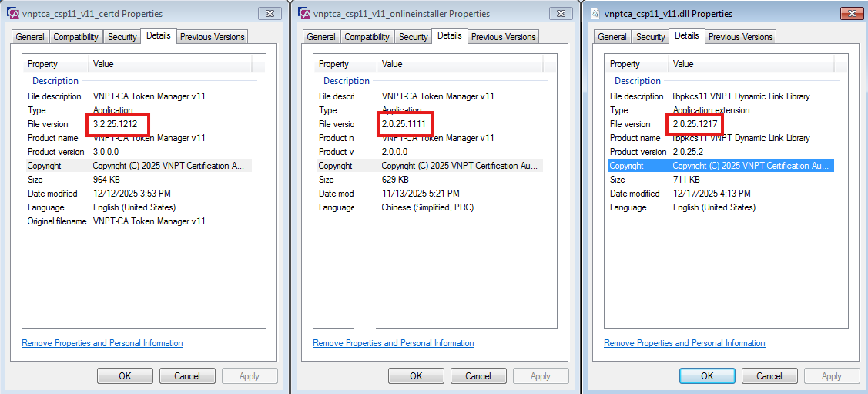The image size is (868, 394).
Task: Select the Copyright row in the onlineinstaller window
Action: (430, 166)
